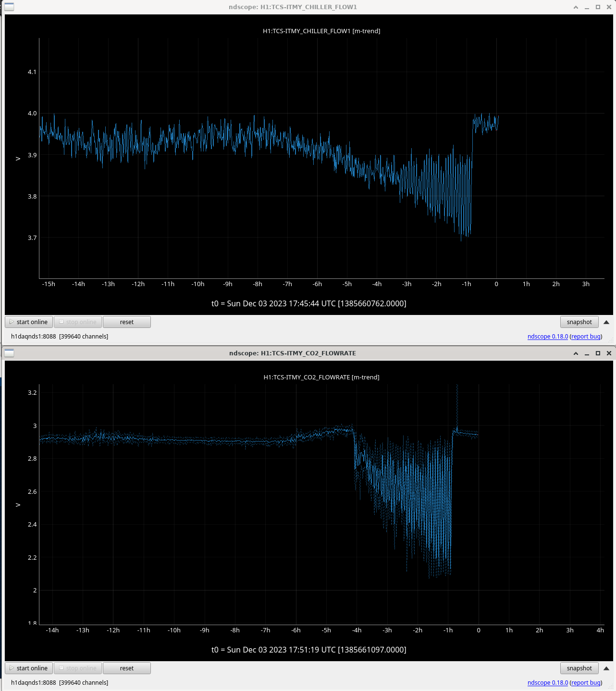Click stop online in the CHILLER_FLOW1 window
This screenshot has width=616, height=691.
tap(78, 322)
